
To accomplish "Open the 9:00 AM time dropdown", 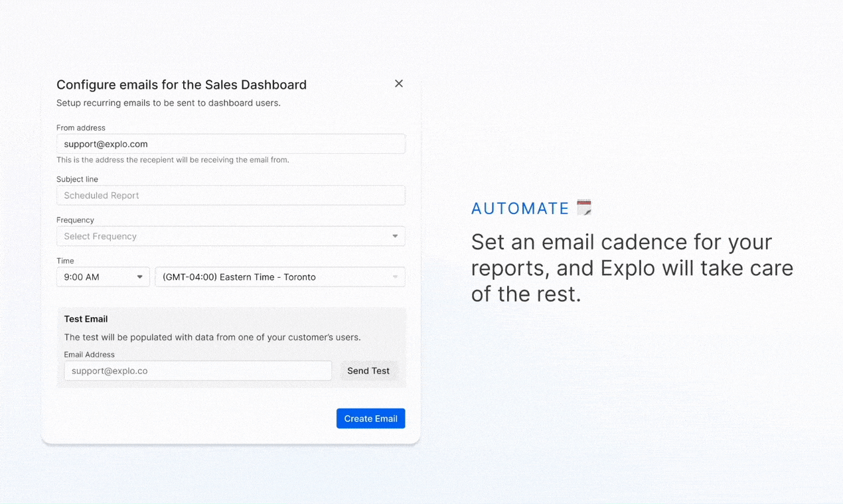I will tap(103, 277).
